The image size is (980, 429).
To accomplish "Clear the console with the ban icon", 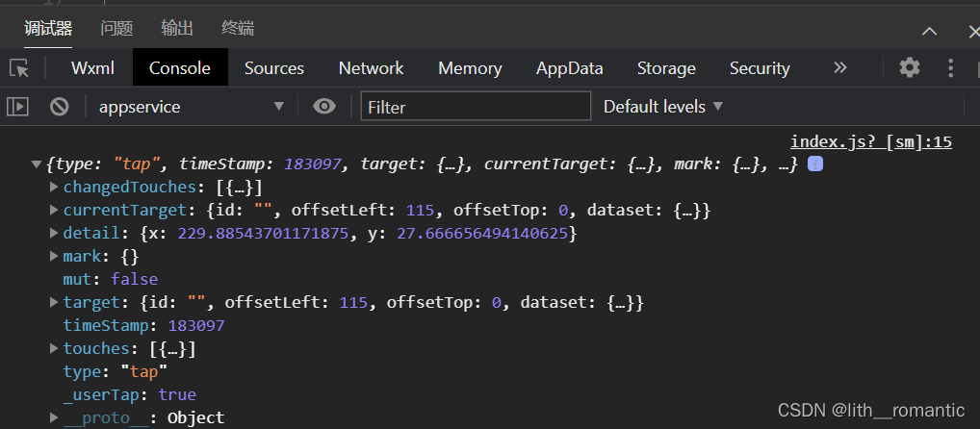I will 60,107.
